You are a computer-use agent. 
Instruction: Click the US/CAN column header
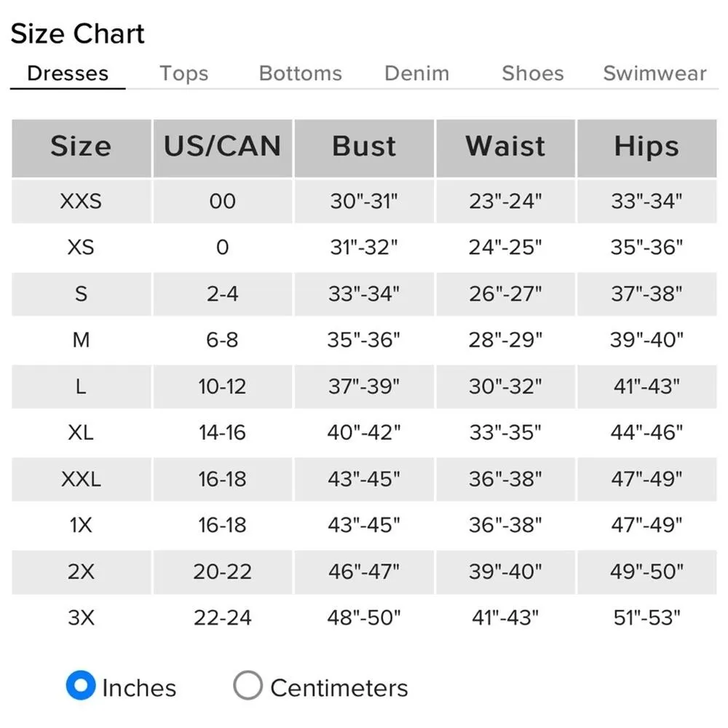point(222,147)
